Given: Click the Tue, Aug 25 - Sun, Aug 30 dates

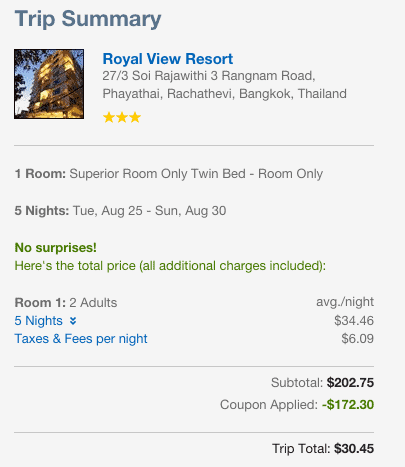Looking at the screenshot, I should point(149,211).
